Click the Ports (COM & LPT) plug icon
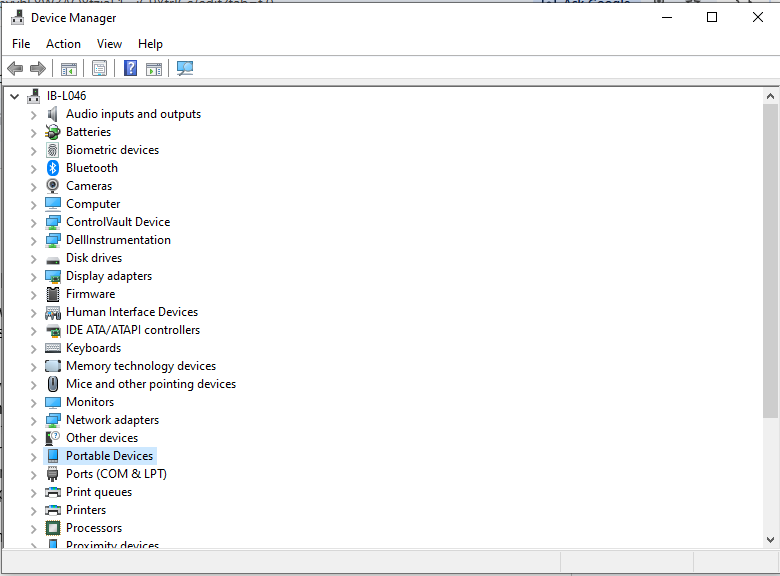This screenshot has width=780, height=576. (x=53, y=474)
